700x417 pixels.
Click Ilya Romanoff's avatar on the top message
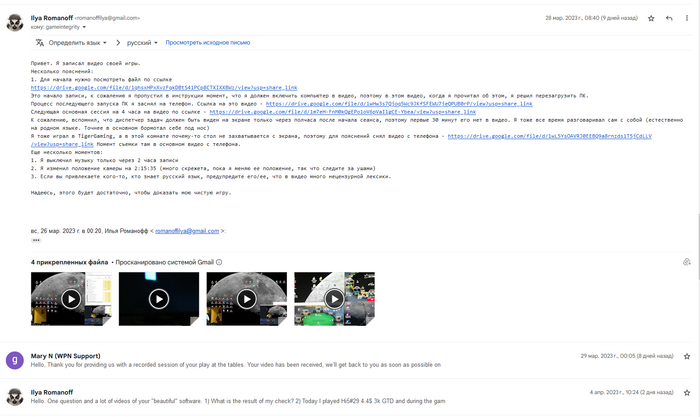tap(15, 22)
